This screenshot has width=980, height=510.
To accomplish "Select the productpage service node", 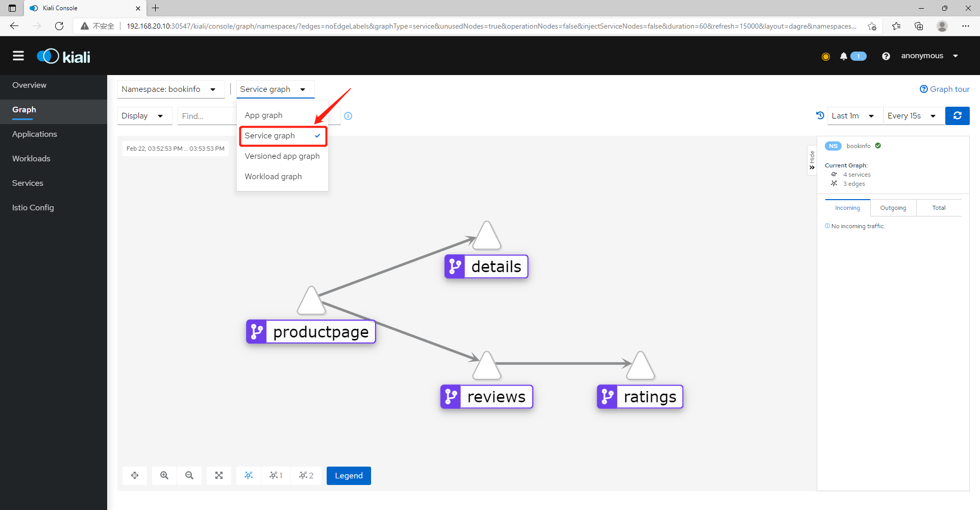I will (x=311, y=332).
